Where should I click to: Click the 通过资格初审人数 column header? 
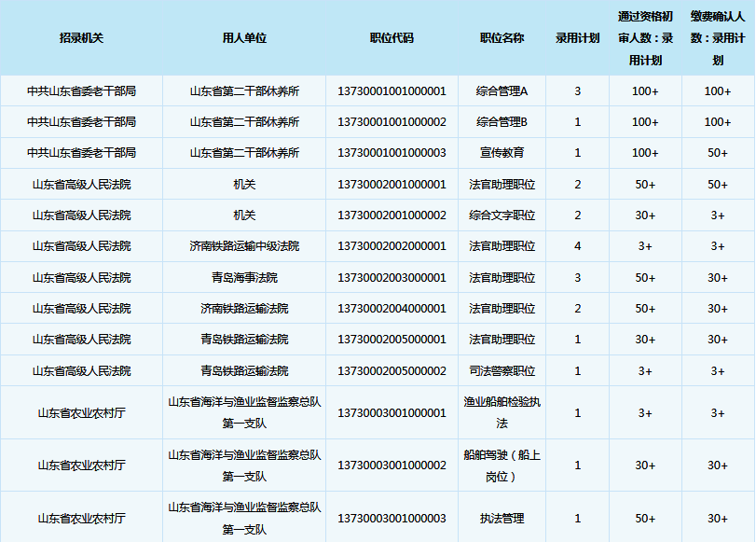[645, 38]
